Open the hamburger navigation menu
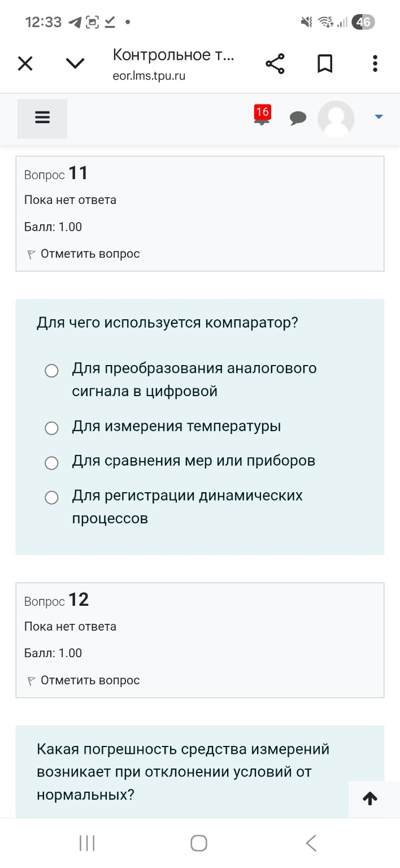Viewport: 400px width, 868px height. (x=42, y=118)
